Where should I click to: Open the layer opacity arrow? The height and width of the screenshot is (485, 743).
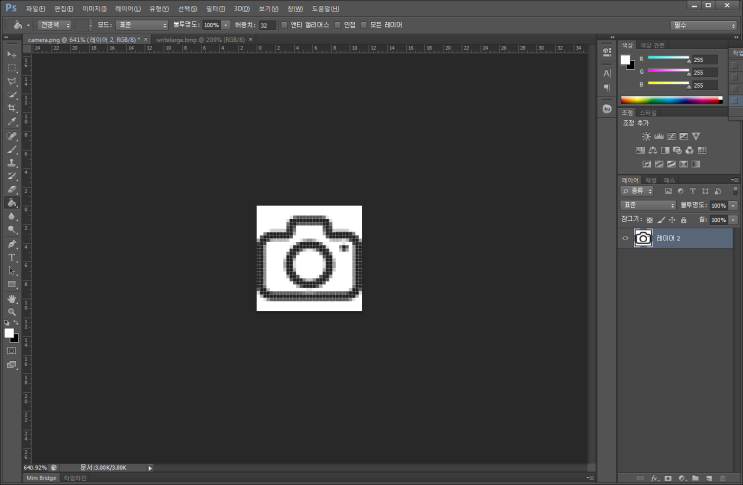(x=733, y=206)
